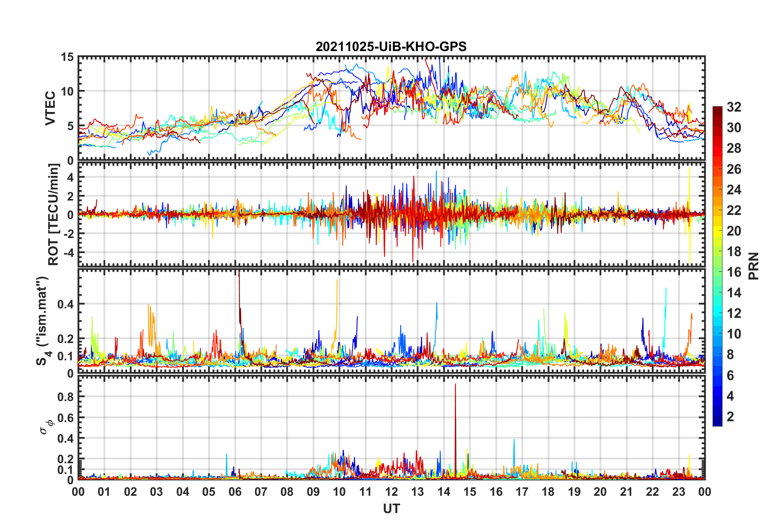Select colorbar tick label 18

[x=734, y=251]
